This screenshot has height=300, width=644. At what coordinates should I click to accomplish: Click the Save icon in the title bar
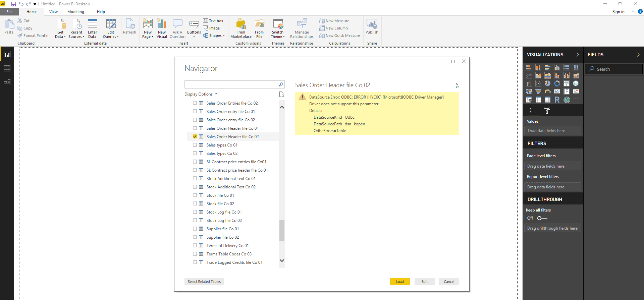(x=14, y=4)
